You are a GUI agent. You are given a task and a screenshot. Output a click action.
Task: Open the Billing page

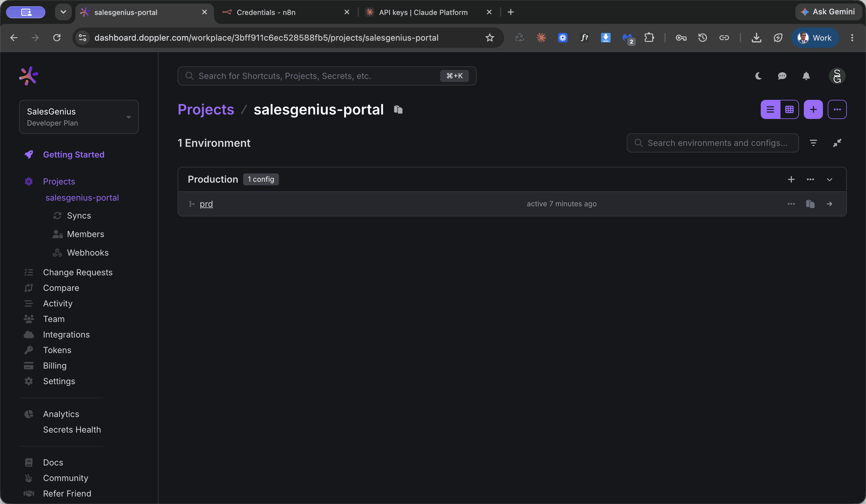pos(55,366)
